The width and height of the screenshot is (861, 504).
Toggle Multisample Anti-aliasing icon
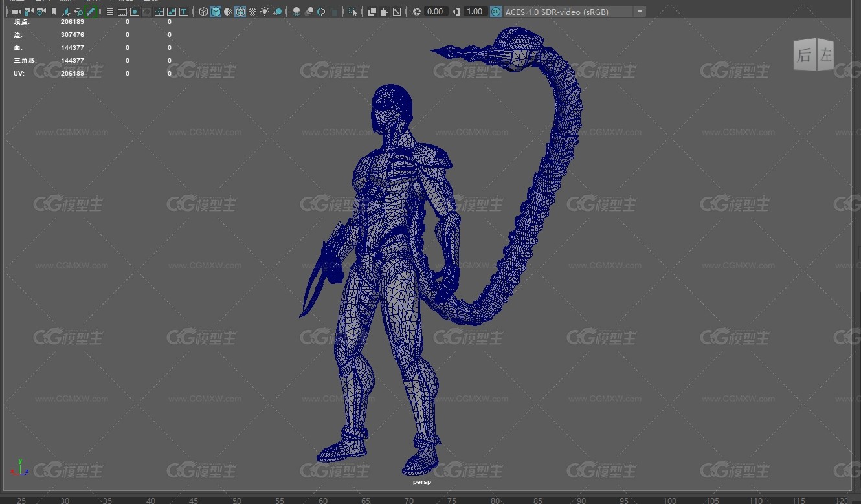click(321, 12)
